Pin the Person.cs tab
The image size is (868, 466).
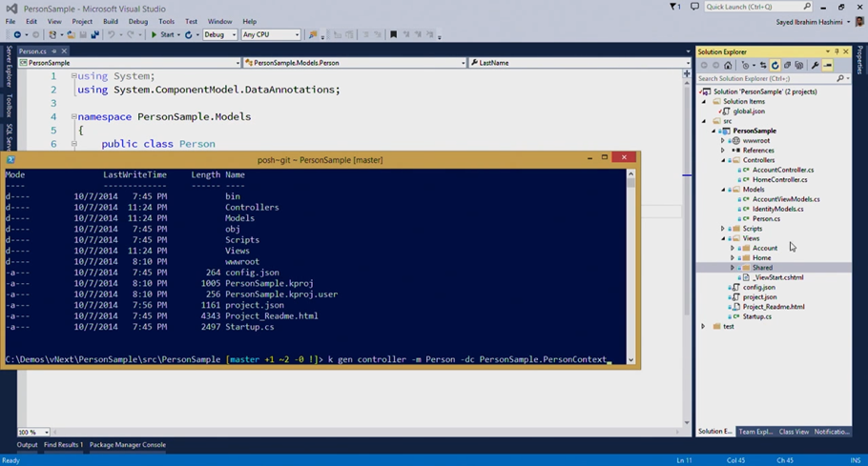(54, 51)
